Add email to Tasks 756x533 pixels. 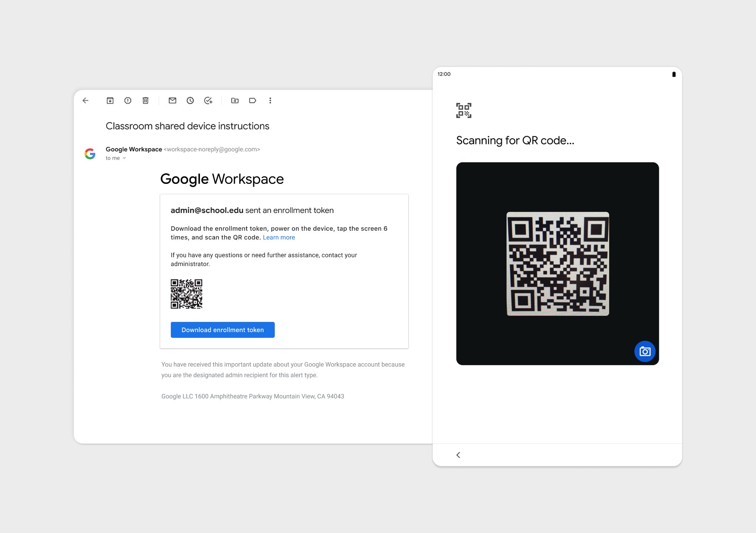(x=208, y=101)
